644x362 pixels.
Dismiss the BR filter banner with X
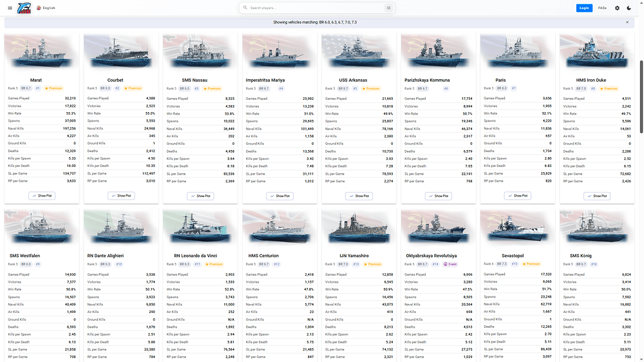pyautogui.click(x=627, y=22)
